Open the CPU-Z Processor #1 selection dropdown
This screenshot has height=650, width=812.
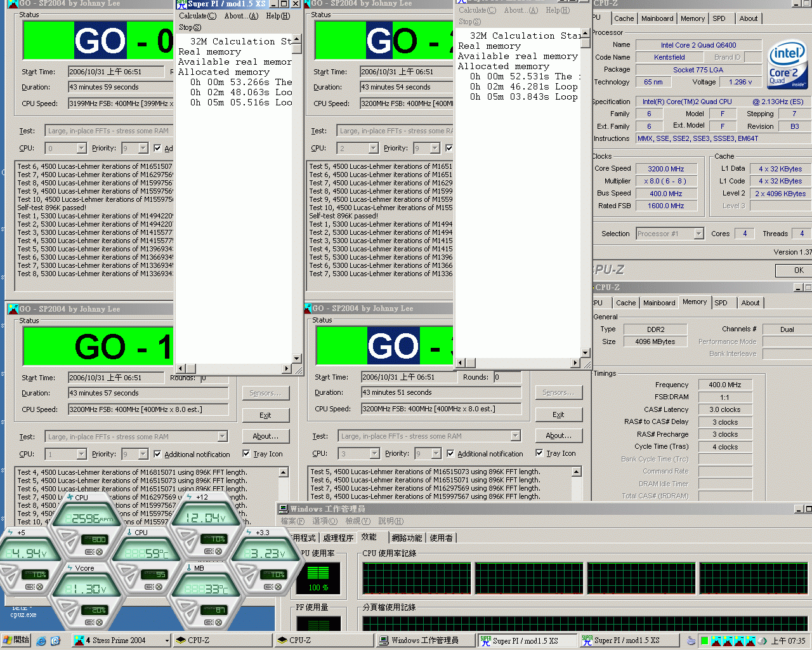pos(698,234)
